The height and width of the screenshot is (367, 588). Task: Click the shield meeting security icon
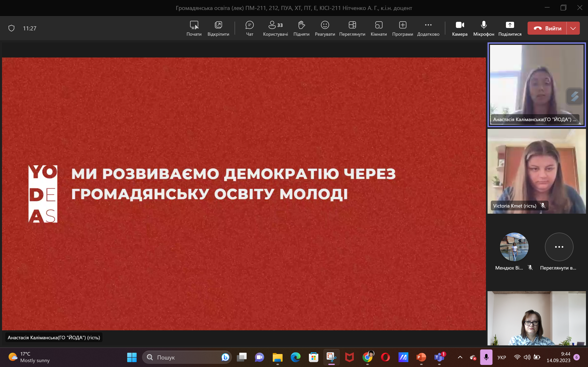point(11,28)
